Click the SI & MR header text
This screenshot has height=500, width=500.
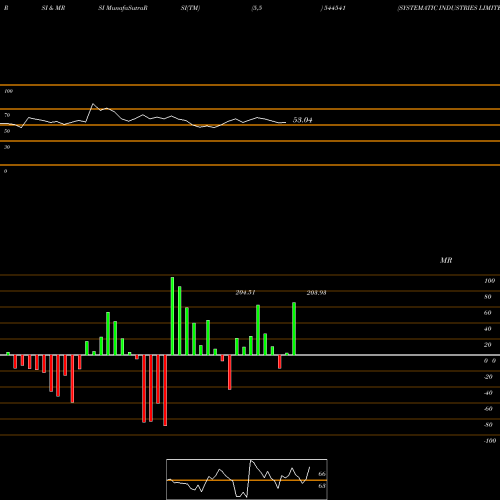point(53,8)
